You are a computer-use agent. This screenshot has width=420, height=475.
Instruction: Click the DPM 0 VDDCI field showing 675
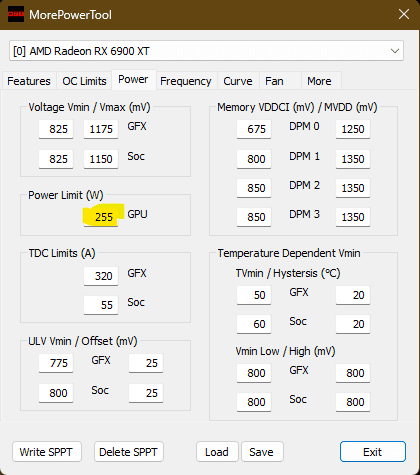pyautogui.click(x=254, y=129)
